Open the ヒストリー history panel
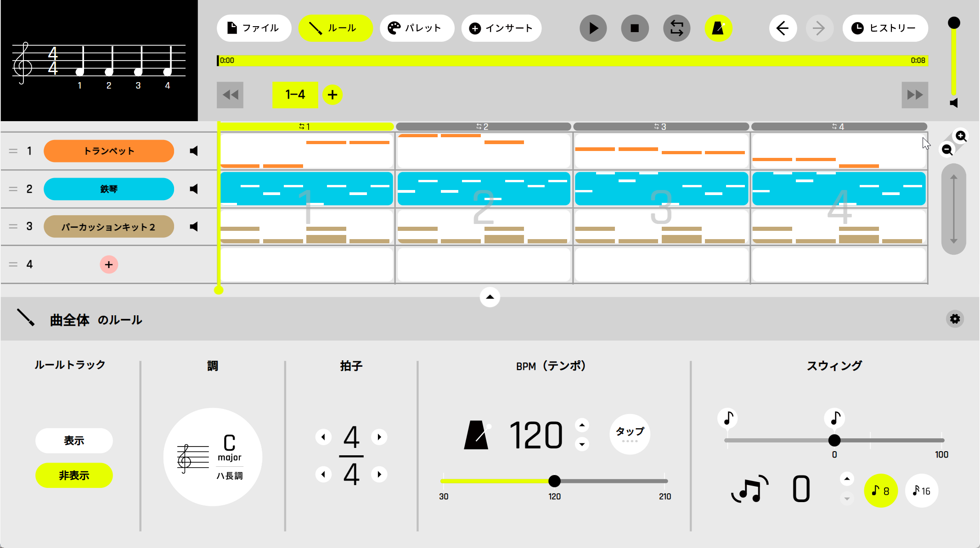The width and height of the screenshot is (980, 548). [x=885, y=28]
